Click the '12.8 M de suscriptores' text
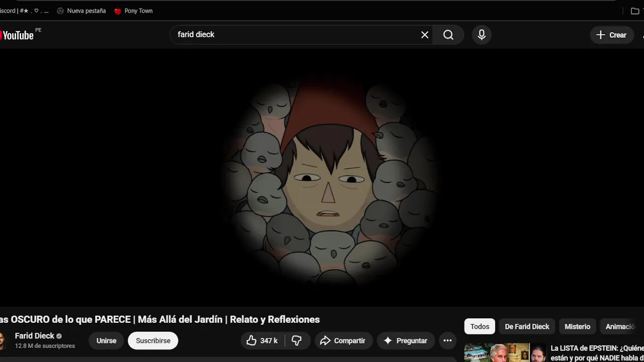Image resolution: width=644 pixels, height=362 pixels. (45, 346)
